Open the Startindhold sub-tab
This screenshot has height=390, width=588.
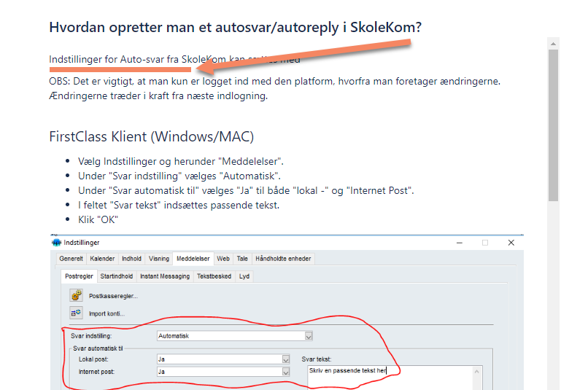pos(117,276)
